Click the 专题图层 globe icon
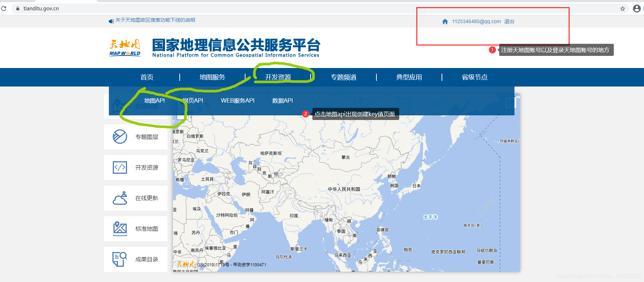Image resolution: width=644 pixels, height=282 pixels. (x=120, y=137)
